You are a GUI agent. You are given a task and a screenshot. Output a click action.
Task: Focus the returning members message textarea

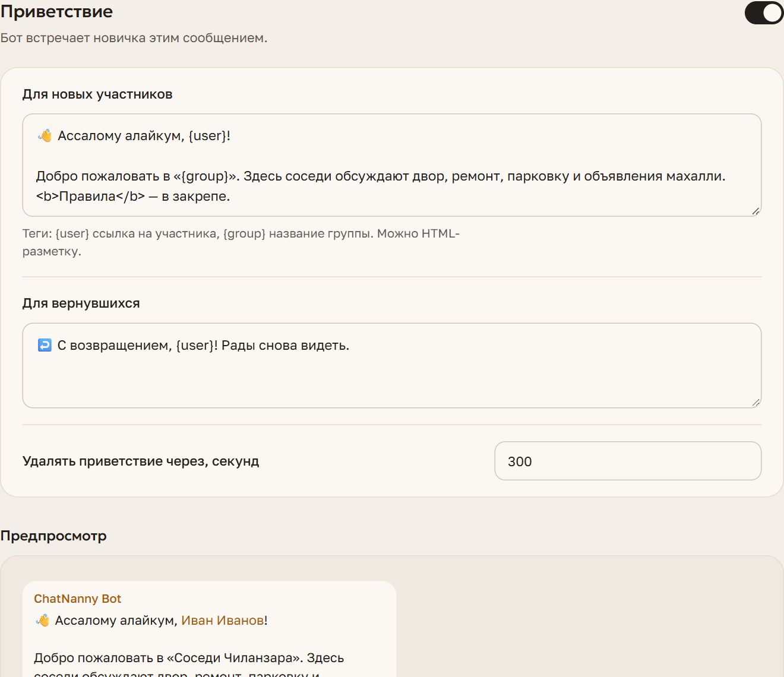pyautogui.click(x=392, y=365)
